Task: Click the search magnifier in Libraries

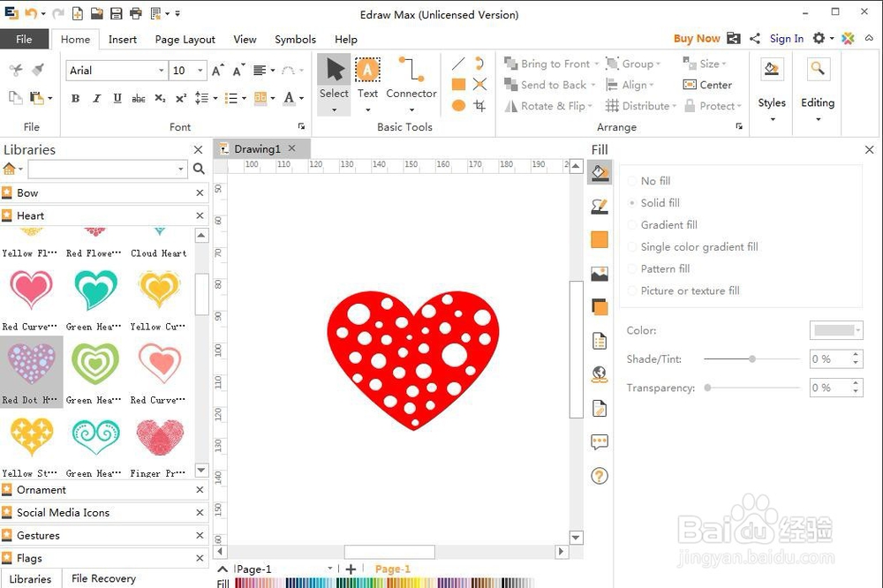Action: (199, 169)
